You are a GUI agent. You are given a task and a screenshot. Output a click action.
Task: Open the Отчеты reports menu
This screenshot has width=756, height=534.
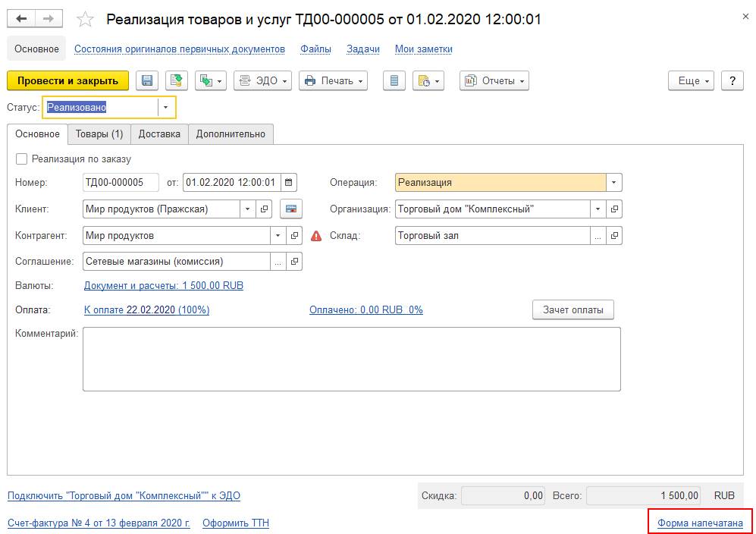click(x=494, y=80)
